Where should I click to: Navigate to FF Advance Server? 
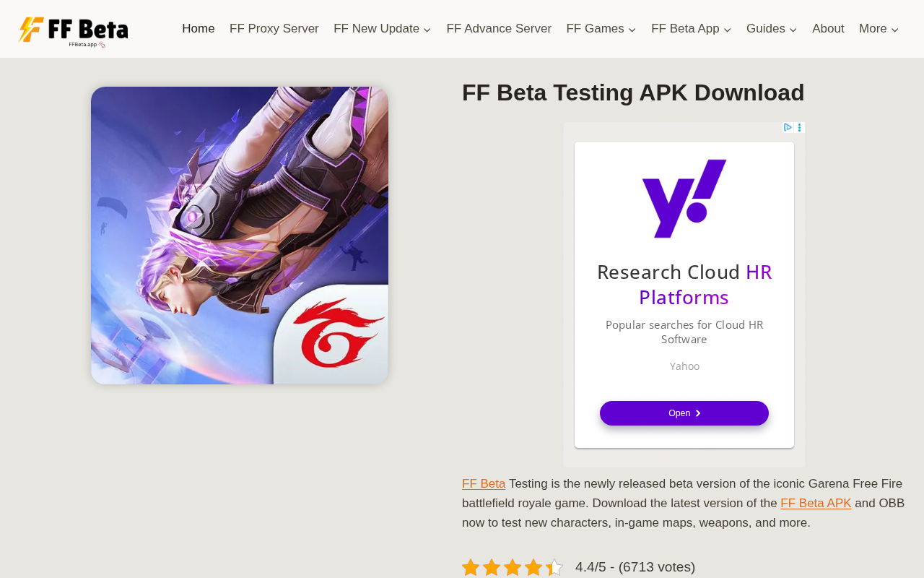click(x=499, y=29)
